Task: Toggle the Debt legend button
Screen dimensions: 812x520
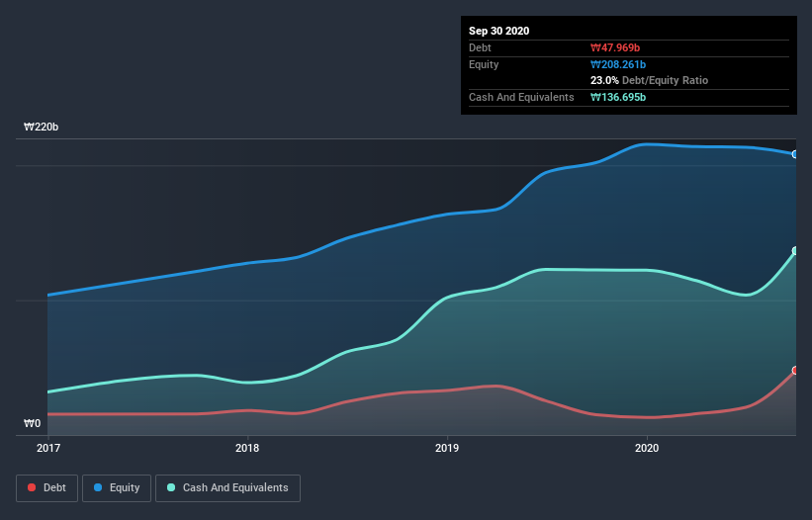Action: [46, 488]
